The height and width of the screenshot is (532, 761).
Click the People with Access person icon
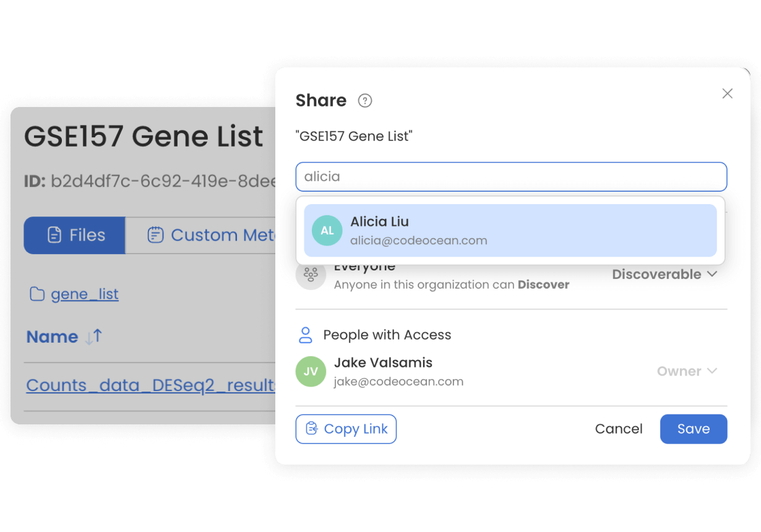click(x=306, y=335)
